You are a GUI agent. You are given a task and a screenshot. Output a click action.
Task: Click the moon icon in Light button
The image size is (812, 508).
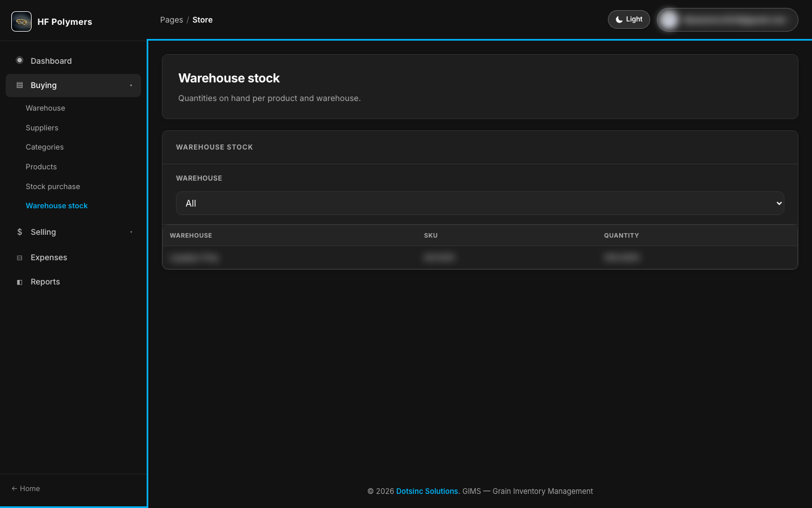(619, 19)
